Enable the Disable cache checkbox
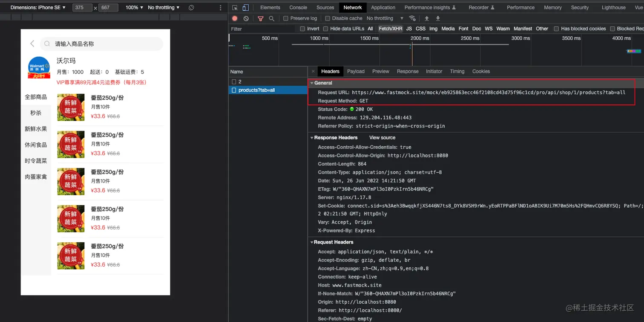This screenshot has width=644, height=322. (x=328, y=18)
